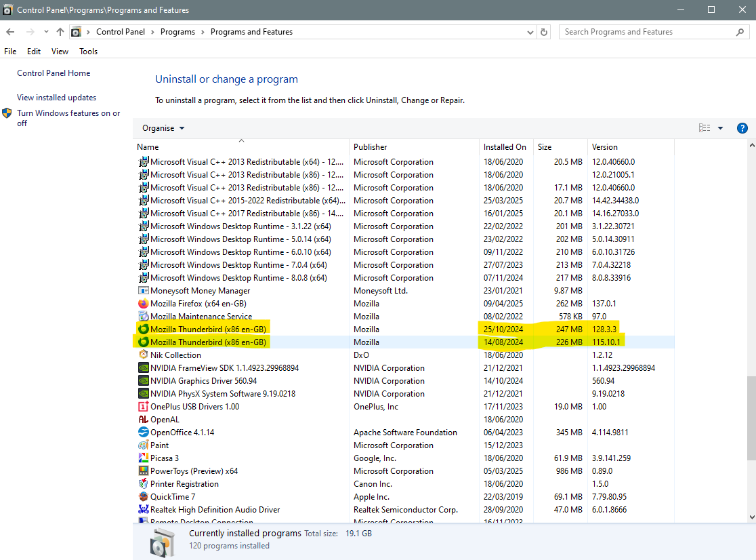The height and width of the screenshot is (560, 756).
Task: Open help with the blue question mark icon
Action: (x=742, y=128)
